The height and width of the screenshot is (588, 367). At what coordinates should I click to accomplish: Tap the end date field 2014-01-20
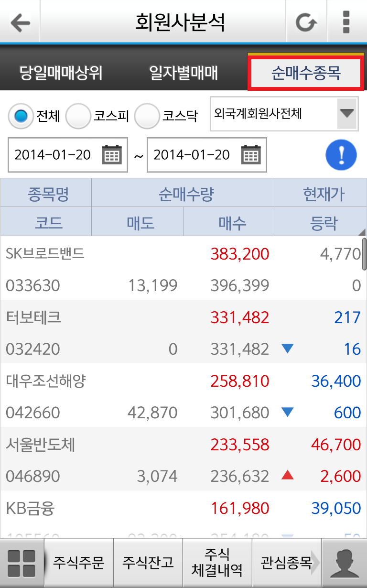(206, 154)
